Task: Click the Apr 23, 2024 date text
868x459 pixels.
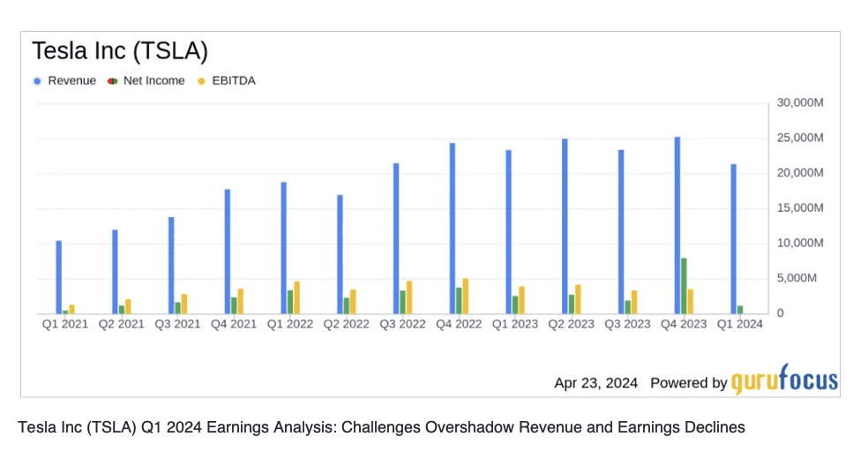Action: [x=595, y=383]
